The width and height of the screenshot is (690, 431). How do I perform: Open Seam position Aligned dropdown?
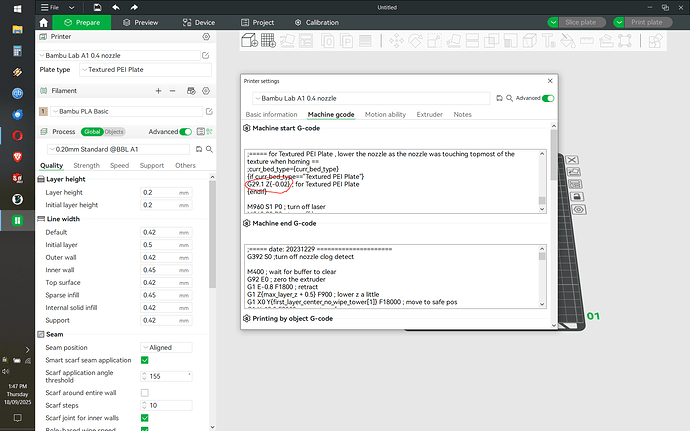166,347
